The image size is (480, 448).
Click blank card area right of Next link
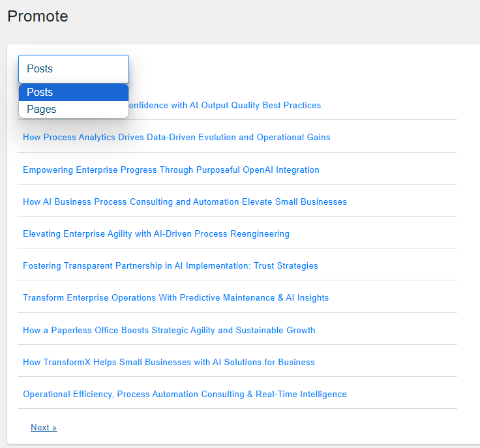click(245, 428)
